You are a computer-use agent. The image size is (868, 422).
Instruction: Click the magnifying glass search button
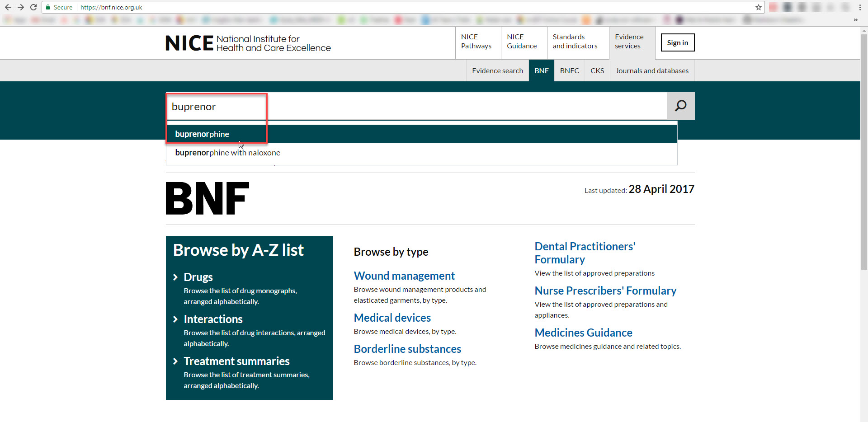(x=680, y=106)
